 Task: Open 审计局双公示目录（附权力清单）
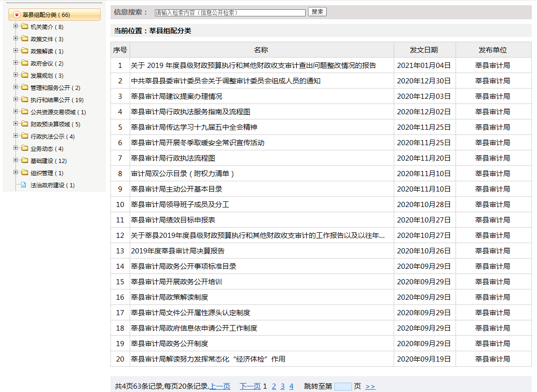[x=183, y=174]
